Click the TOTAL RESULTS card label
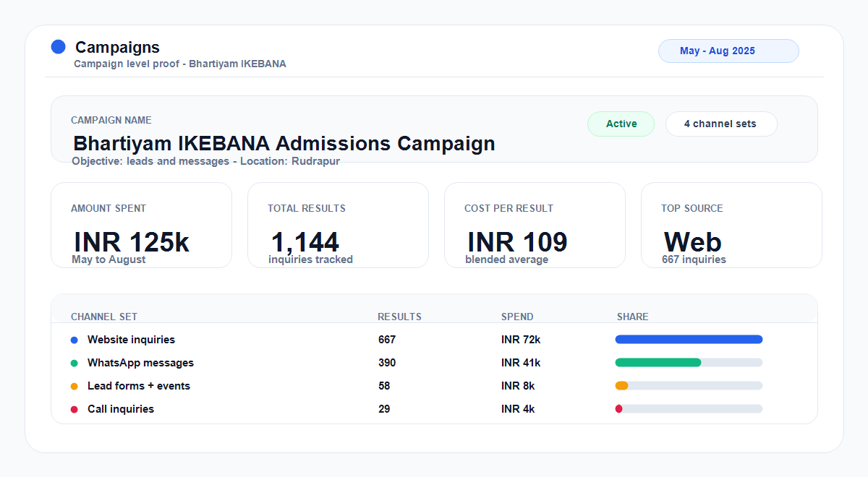Image resolution: width=868 pixels, height=477 pixels. (307, 208)
